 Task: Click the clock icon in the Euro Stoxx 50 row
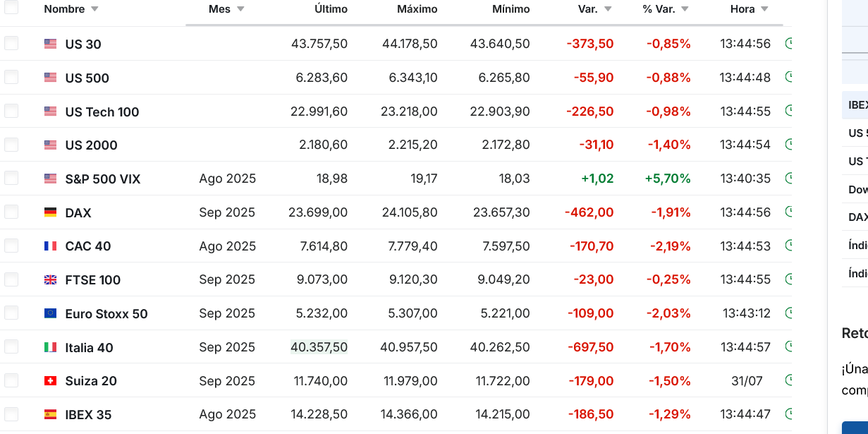coord(788,313)
